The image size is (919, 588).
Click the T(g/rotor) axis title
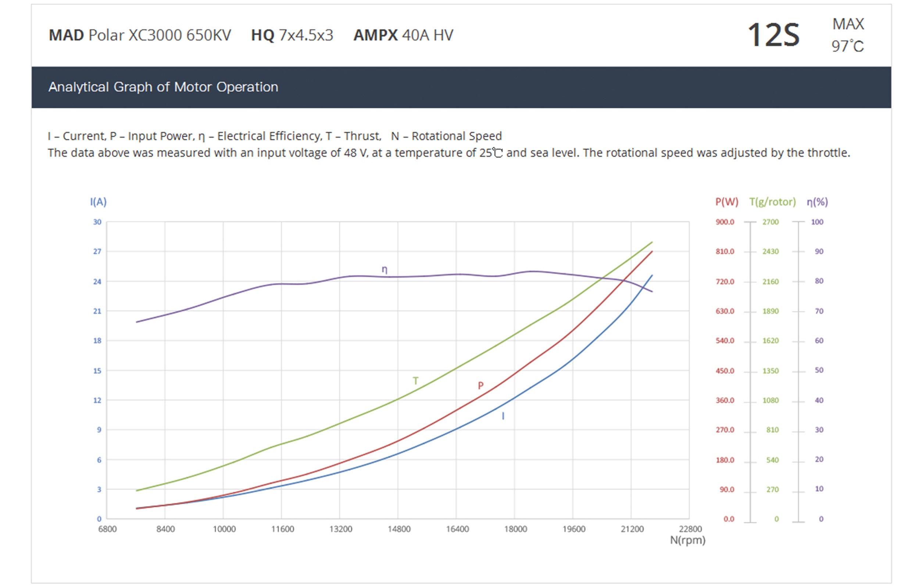[x=772, y=202]
